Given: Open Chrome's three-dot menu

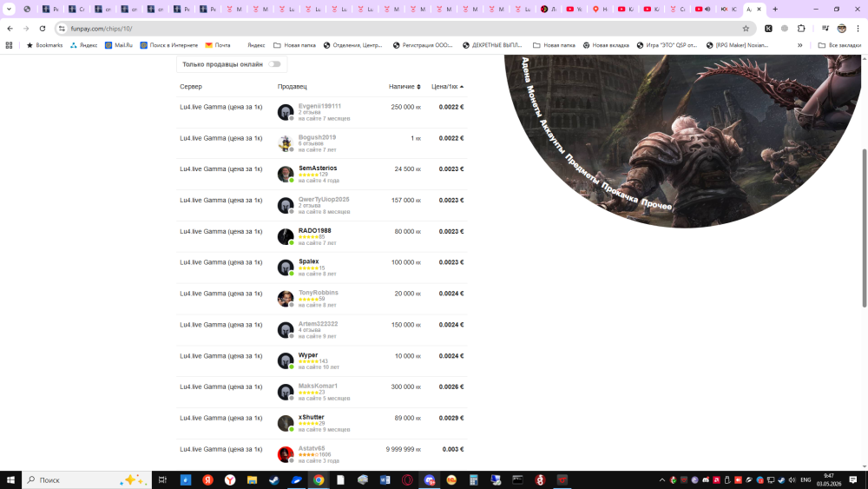Looking at the screenshot, I should pyautogui.click(x=858, y=29).
